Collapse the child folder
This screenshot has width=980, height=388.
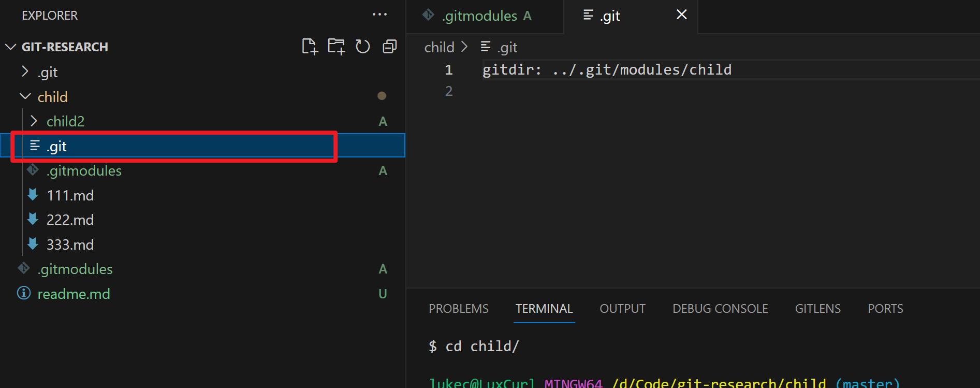52,97
